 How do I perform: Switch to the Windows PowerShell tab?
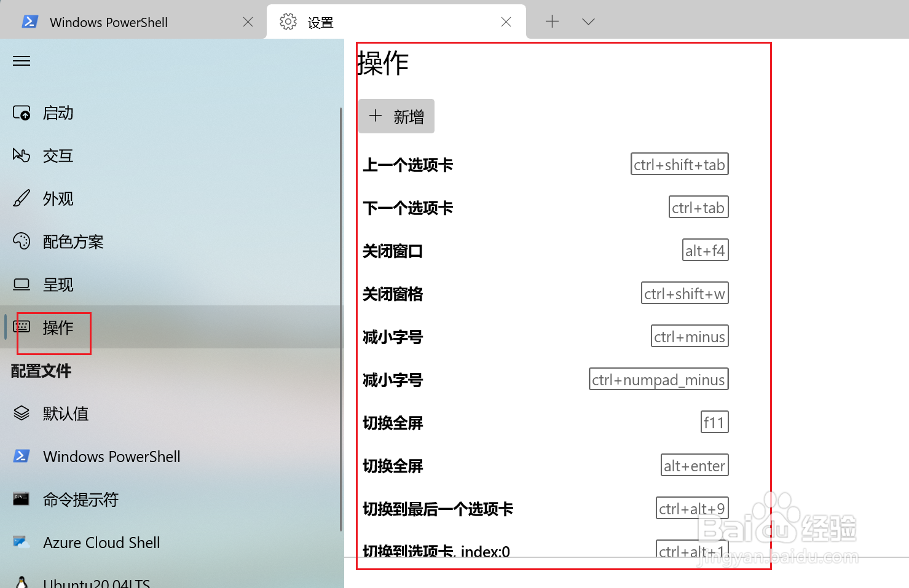click(108, 22)
